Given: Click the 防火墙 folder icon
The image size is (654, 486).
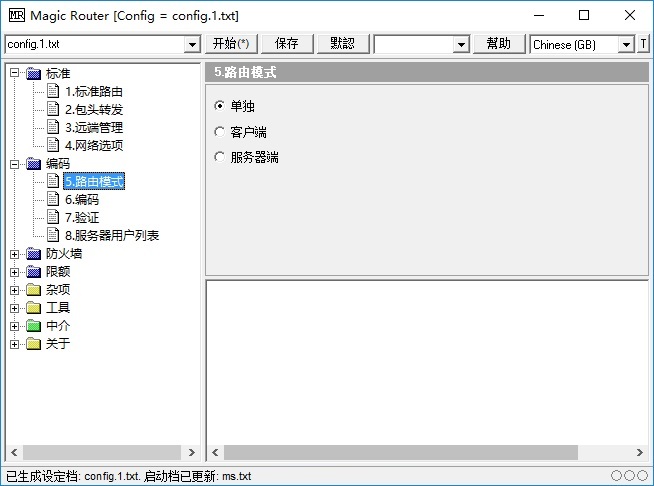Looking at the screenshot, I should (x=34, y=254).
